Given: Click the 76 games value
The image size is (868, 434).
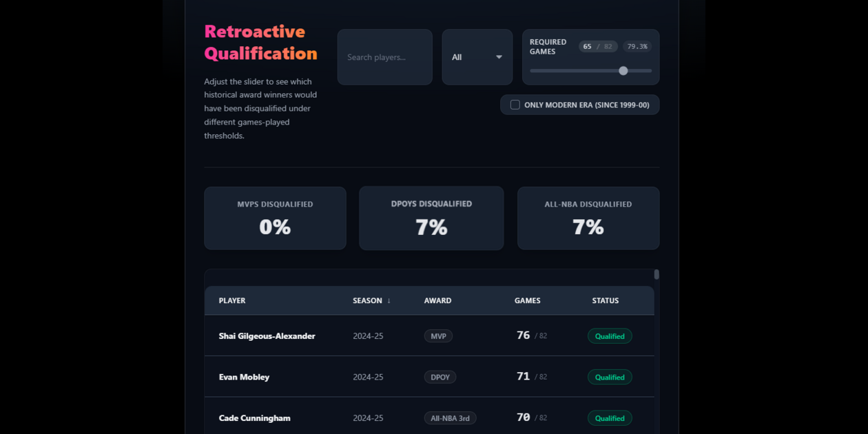Looking at the screenshot, I should pyautogui.click(x=523, y=335).
